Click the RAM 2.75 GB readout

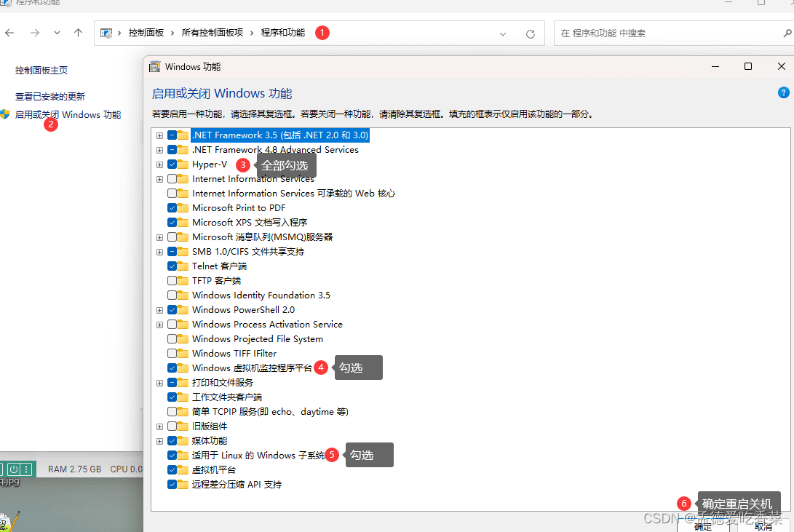[74, 469]
